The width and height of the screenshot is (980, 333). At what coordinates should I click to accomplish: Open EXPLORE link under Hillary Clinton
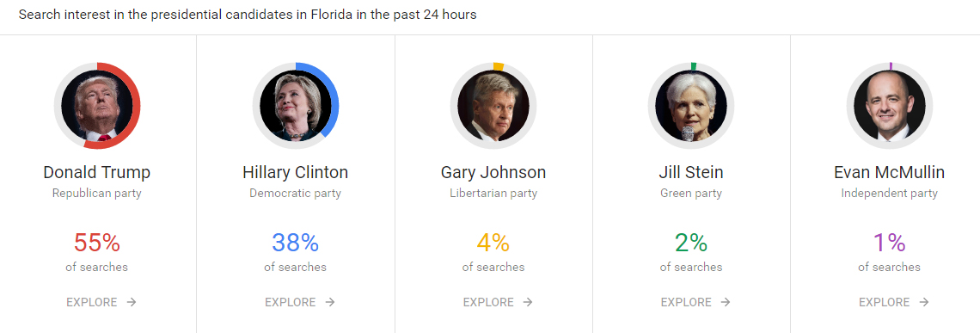point(300,302)
